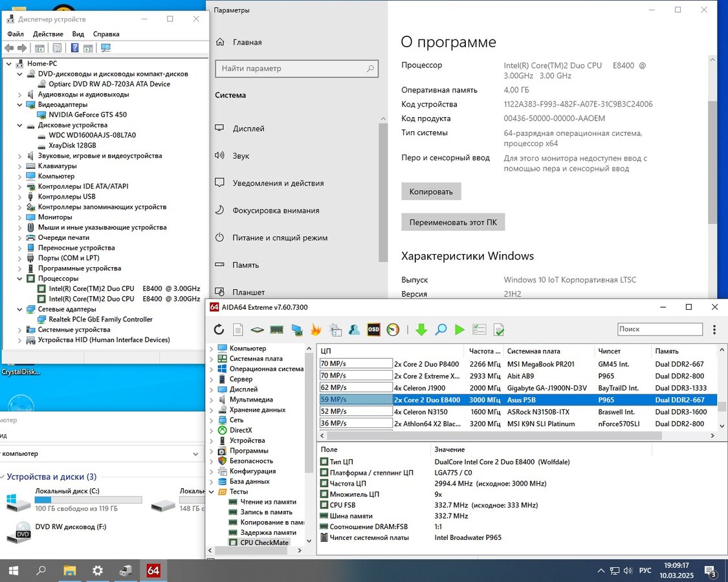The height and width of the screenshot is (582, 728).
Task: Click the network monitor icon in AIDA64 toolbar
Action: click(296, 330)
